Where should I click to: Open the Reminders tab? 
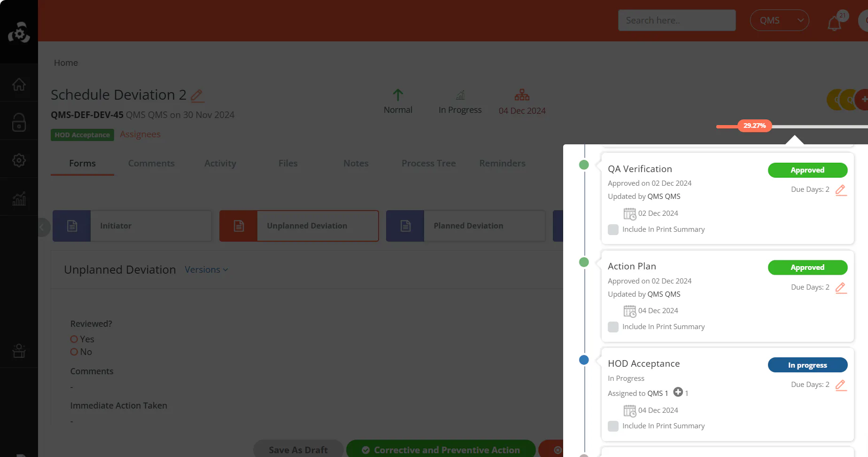point(503,163)
